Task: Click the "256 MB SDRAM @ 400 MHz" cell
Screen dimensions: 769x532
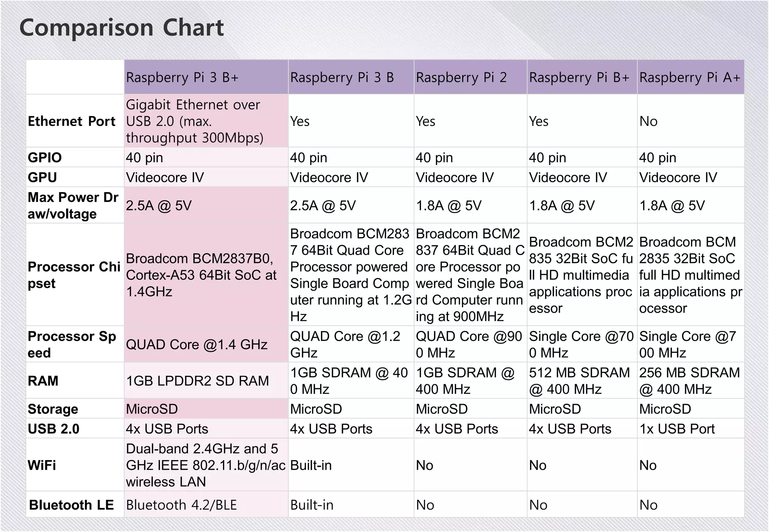Action: (689, 381)
